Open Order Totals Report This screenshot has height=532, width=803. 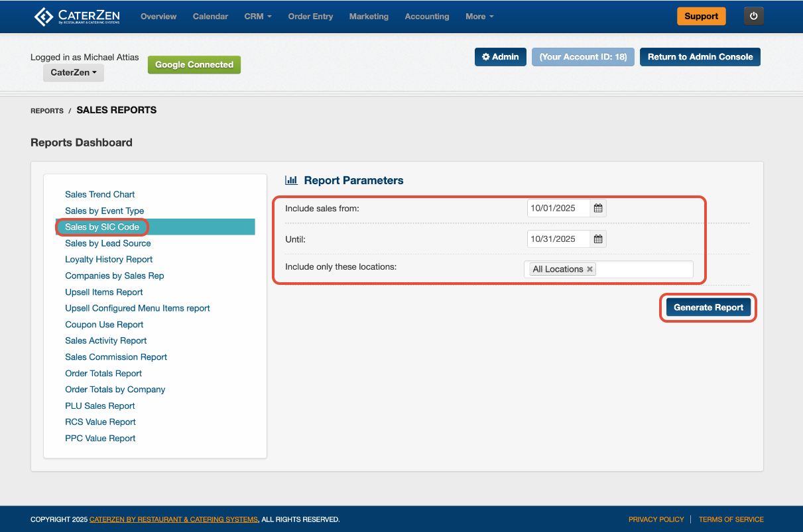click(x=103, y=373)
